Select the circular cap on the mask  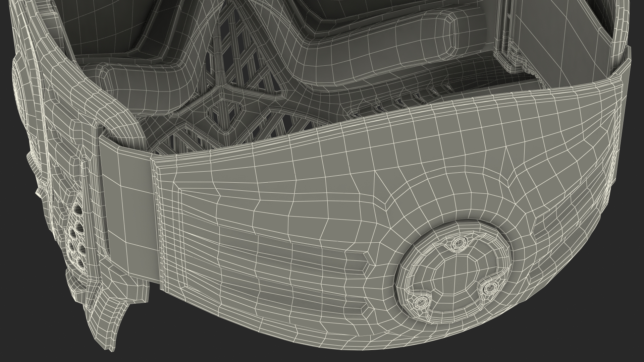tap(454, 272)
